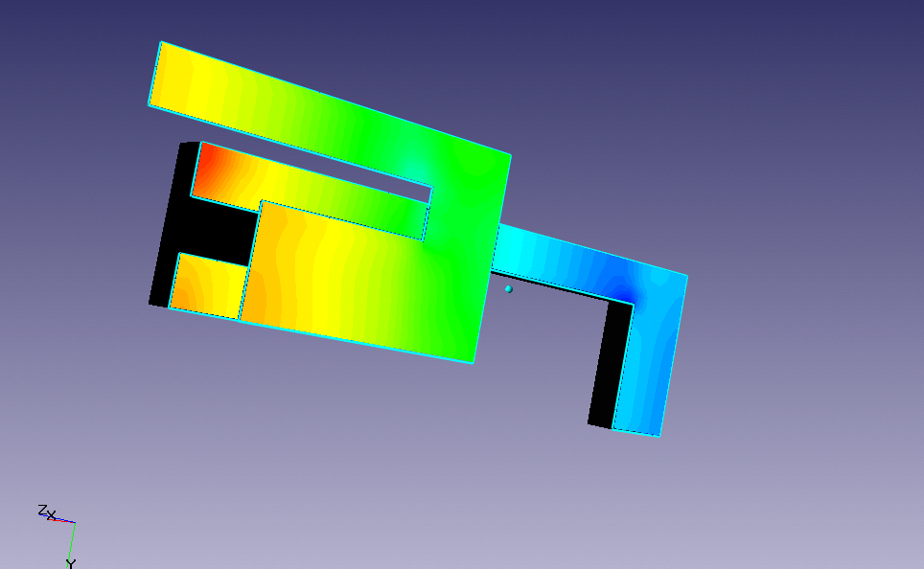
Task: Click the red hot spot on the mesh
Action: point(208,161)
